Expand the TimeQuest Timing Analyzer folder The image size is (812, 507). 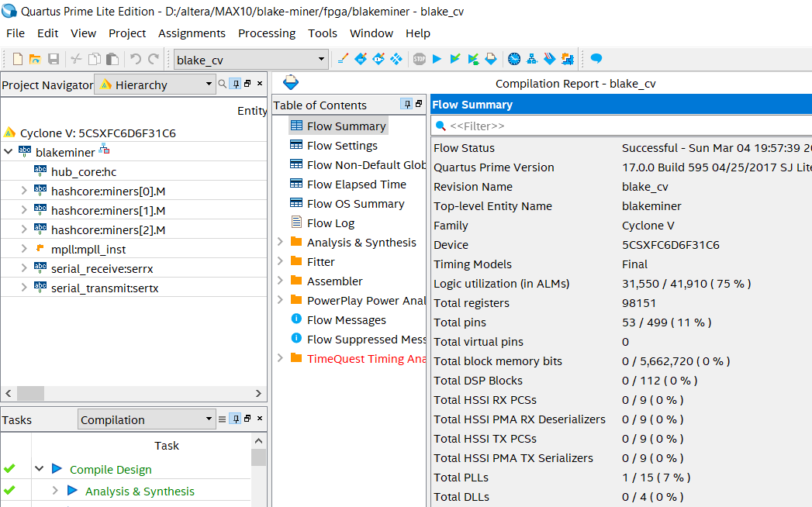[x=280, y=358]
